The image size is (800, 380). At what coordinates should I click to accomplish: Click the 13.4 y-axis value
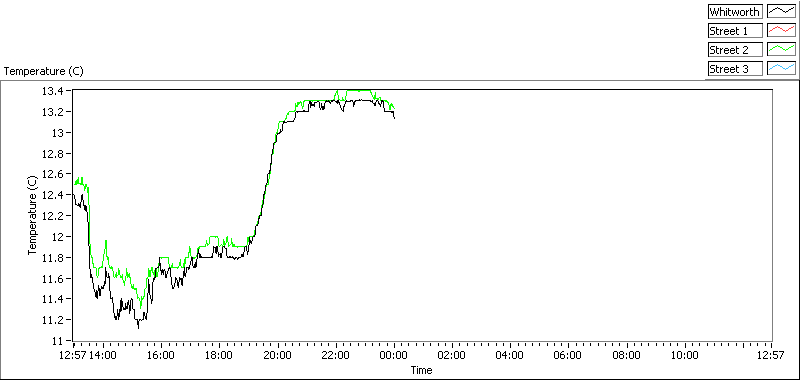52,91
